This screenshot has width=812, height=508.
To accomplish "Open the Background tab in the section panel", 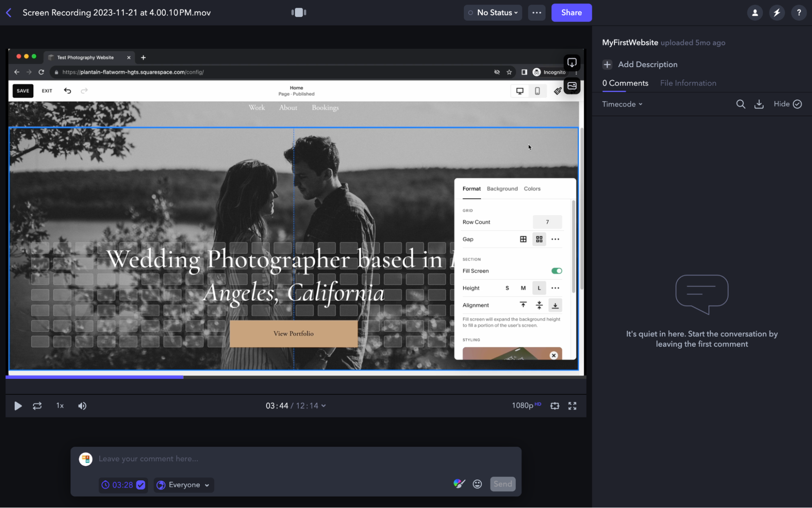I will pyautogui.click(x=502, y=189).
